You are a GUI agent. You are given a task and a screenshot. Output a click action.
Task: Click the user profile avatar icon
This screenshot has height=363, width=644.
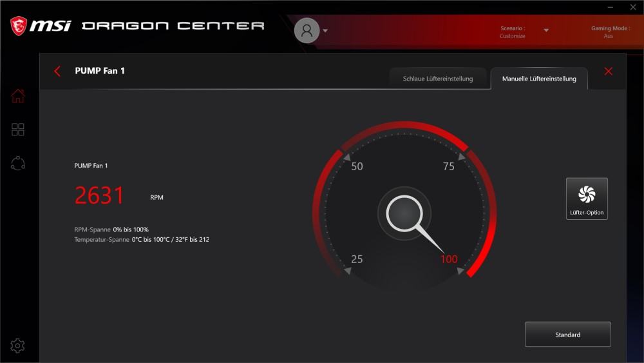(x=307, y=30)
